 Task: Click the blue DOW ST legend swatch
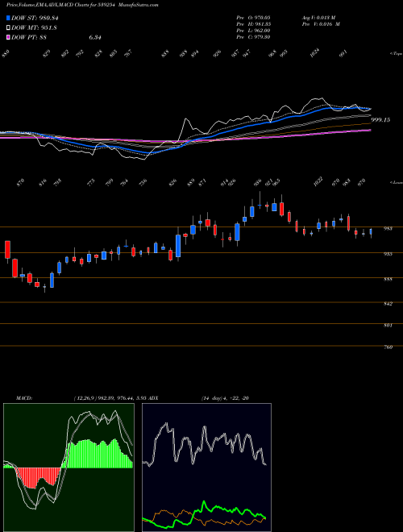pos(8,18)
